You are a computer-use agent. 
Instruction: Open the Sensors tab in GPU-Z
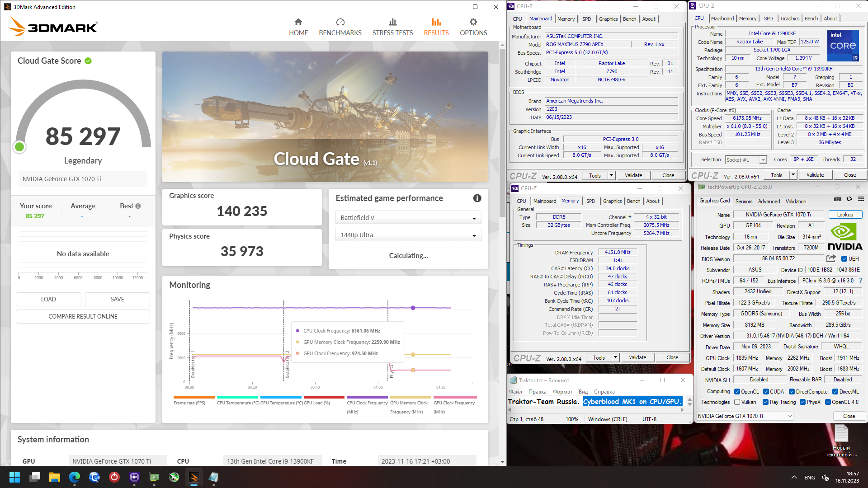(x=744, y=202)
